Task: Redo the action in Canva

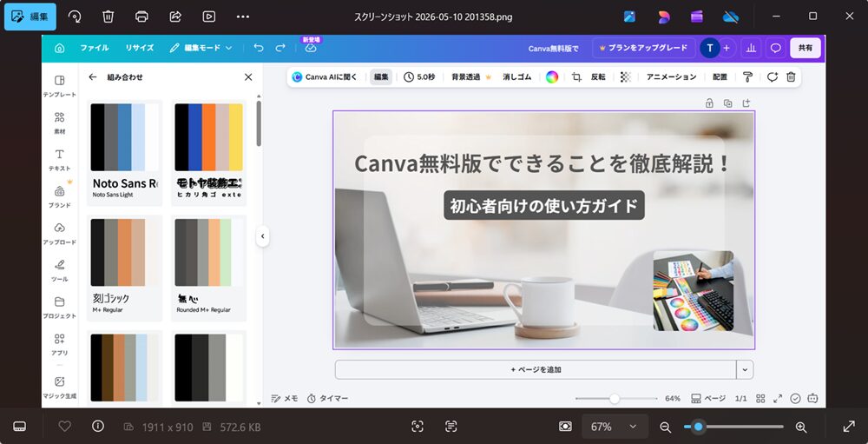Action: coord(280,49)
